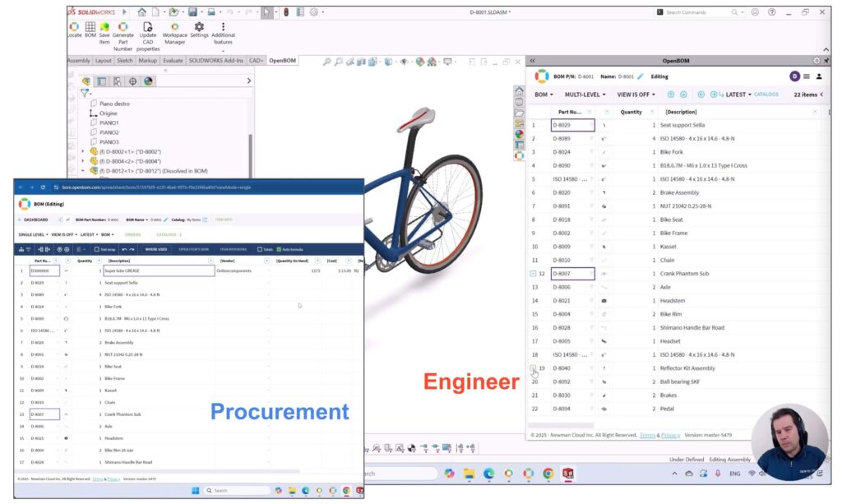This screenshot has height=504, width=842.
Task: Open Workspace Manager from the ribbon
Action: click(x=174, y=33)
